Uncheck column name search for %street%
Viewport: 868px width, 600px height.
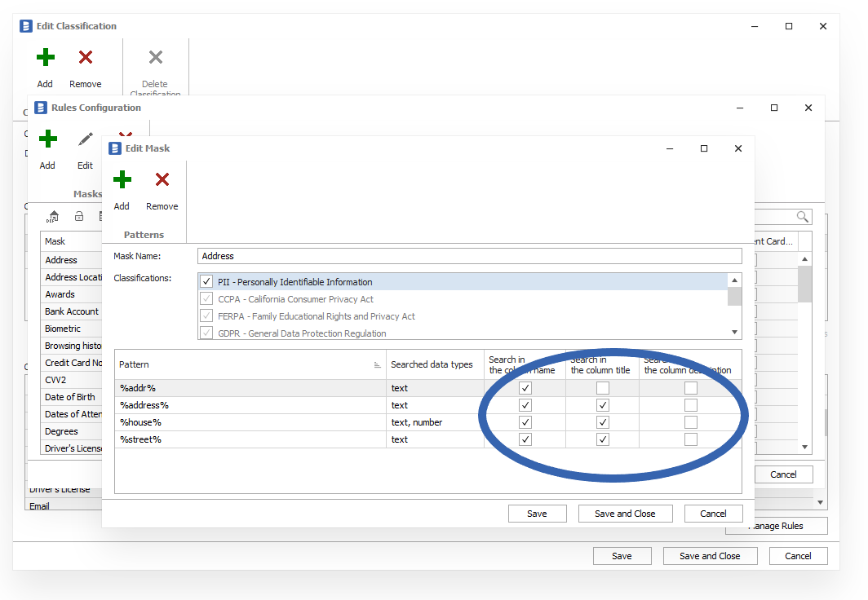coord(525,439)
